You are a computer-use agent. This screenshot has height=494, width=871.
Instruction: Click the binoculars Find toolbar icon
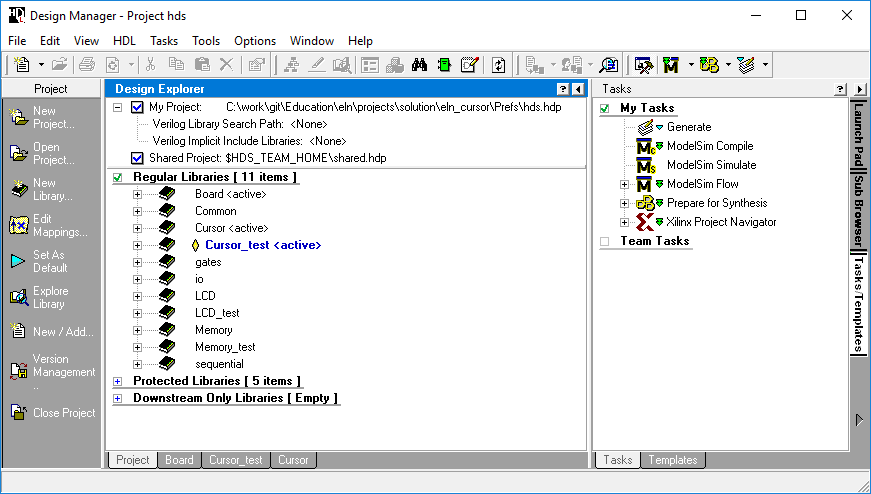coord(420,65)
